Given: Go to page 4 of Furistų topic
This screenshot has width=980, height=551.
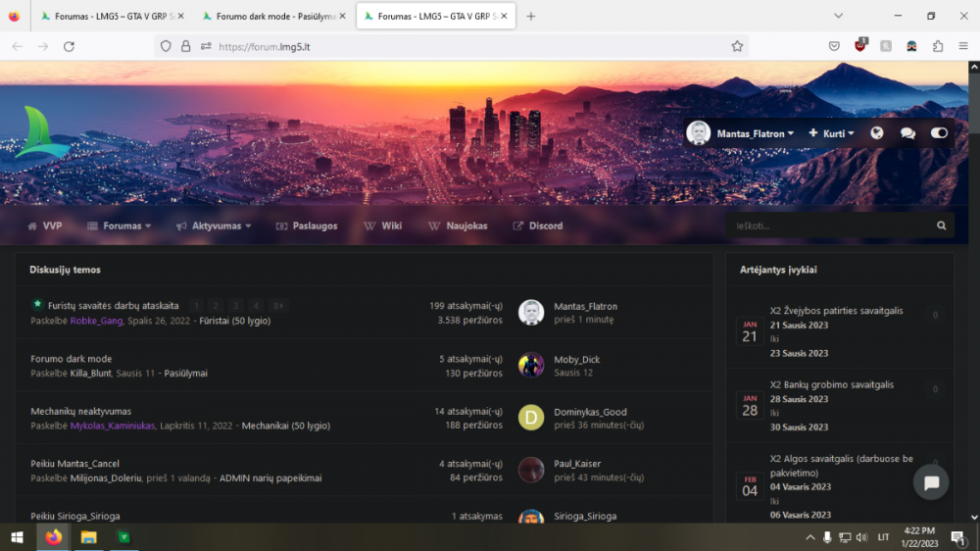Looking at the screenshot, I should pyautogui.click(x=256, y=306).
